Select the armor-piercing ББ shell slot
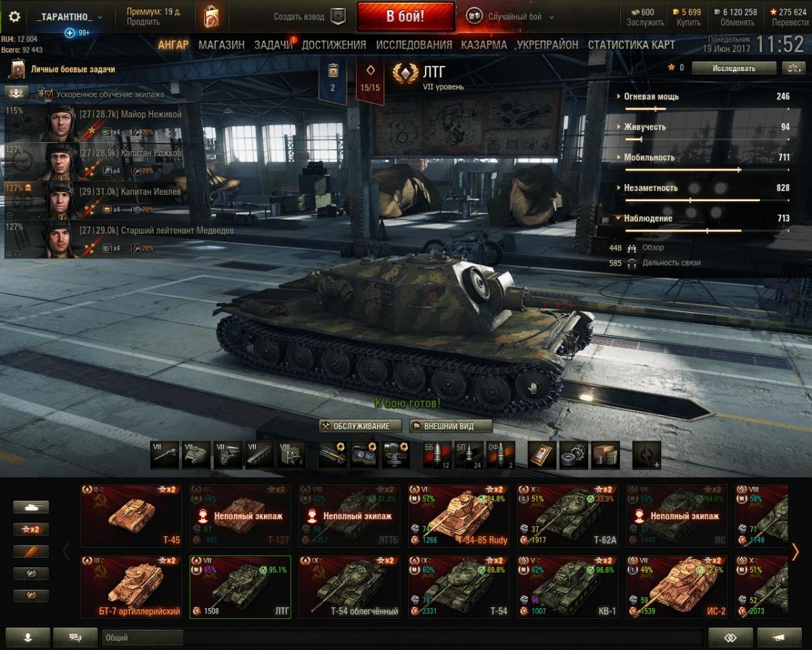The height and width of the screenshot is (650, 812). (x=436, y=455)
